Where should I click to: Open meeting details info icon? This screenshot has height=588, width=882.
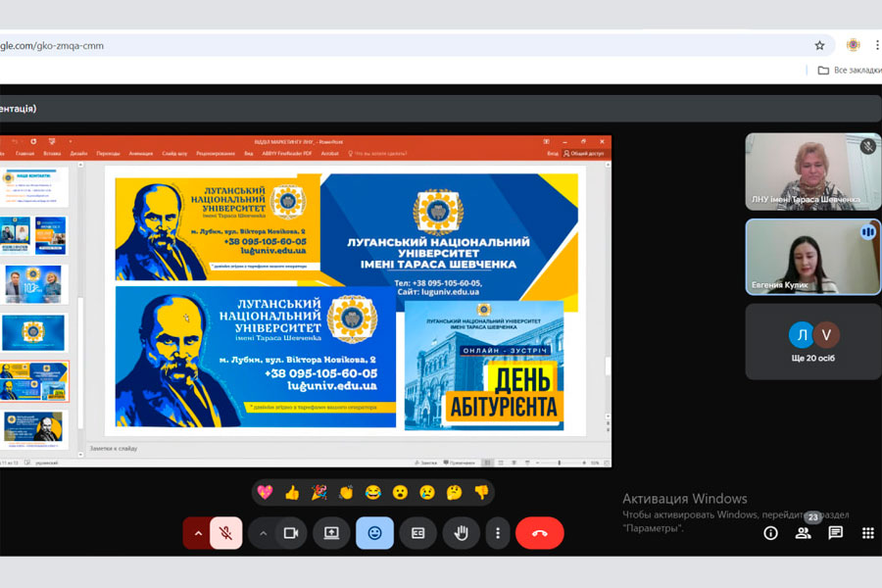click(x=770, y=533)
